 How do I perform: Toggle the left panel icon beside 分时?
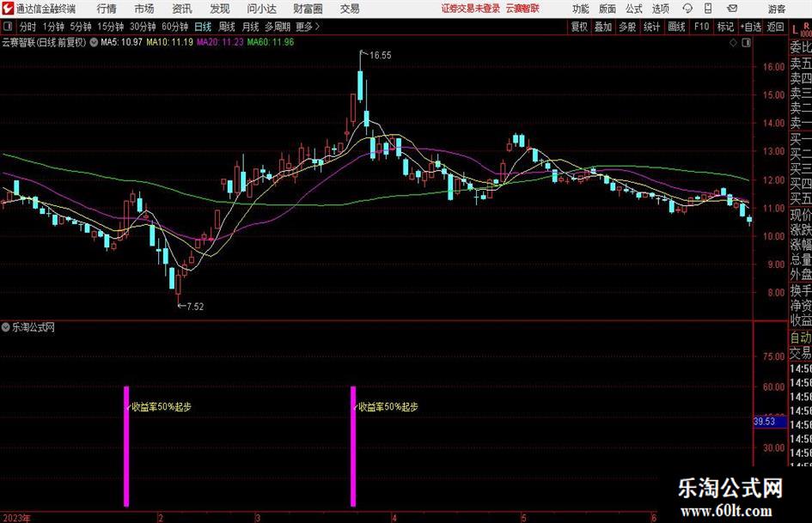pos(8,27)
